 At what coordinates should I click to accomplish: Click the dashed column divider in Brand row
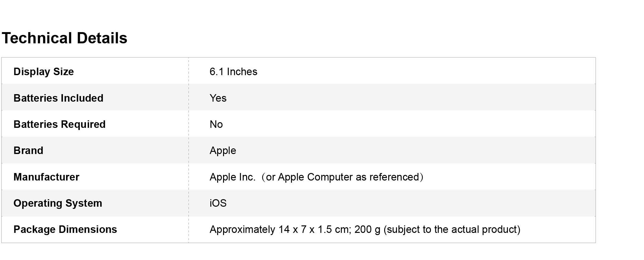(188, 151)
